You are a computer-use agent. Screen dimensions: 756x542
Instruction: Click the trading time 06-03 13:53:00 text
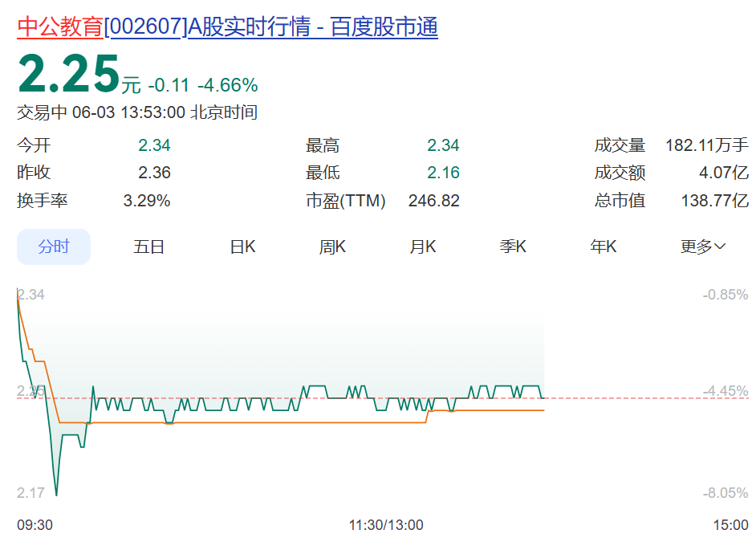pos(128,112)
